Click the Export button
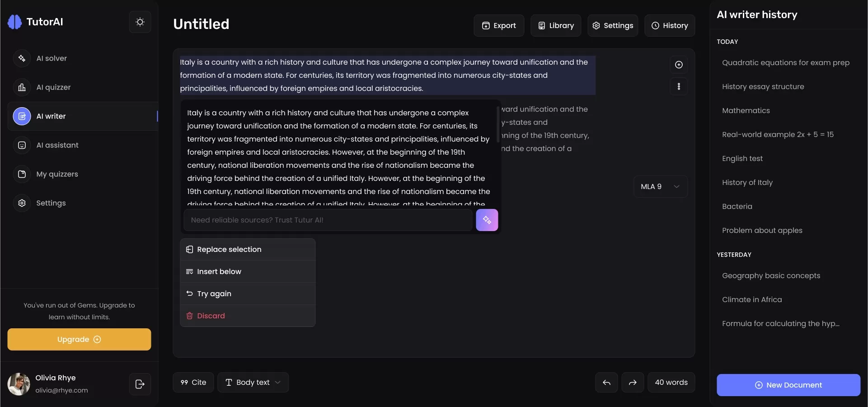This screenshot has width=868, height=407. (x=499, y=26)
